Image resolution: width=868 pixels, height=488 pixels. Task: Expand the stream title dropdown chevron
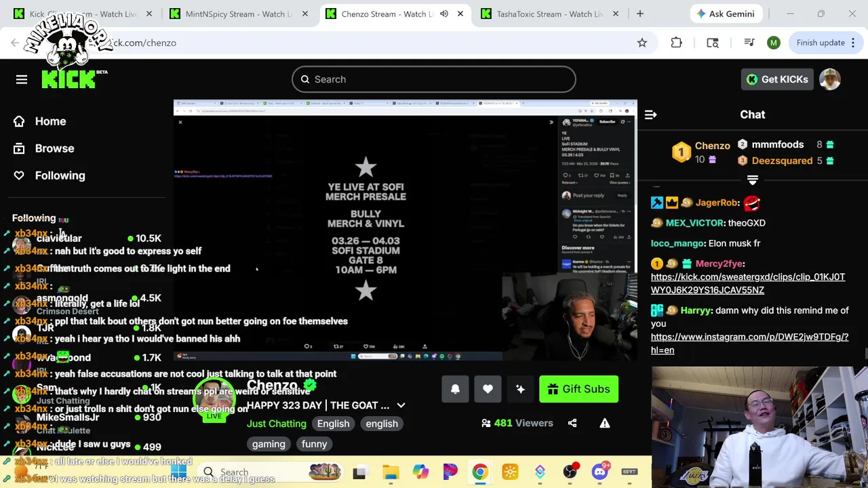pos(401,405)
